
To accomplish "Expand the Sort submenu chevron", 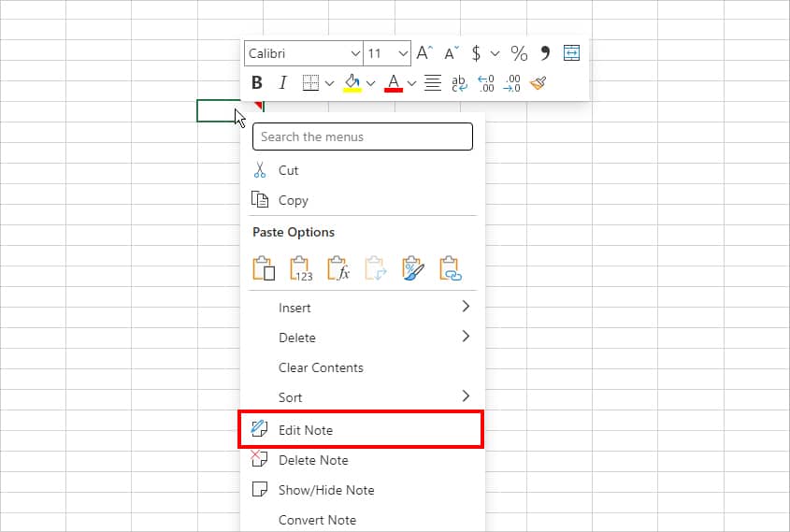I will point(466,396).
